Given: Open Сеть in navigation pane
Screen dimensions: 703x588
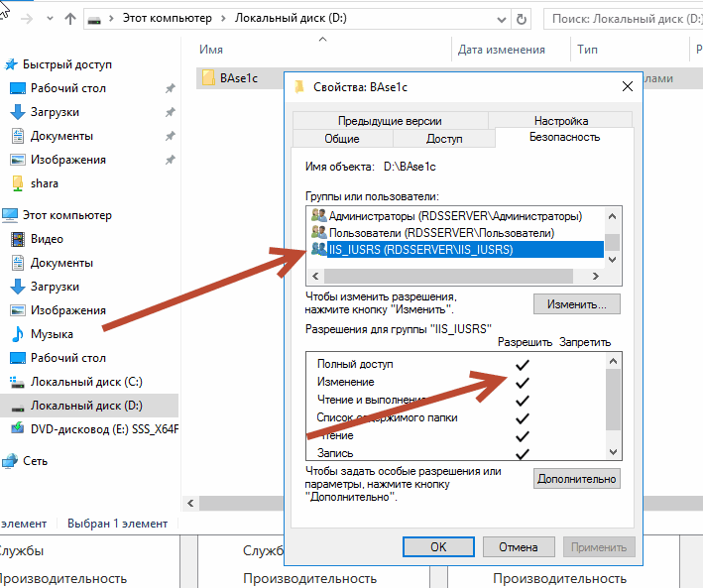Looking at the screenshot, I should (36, 461).
